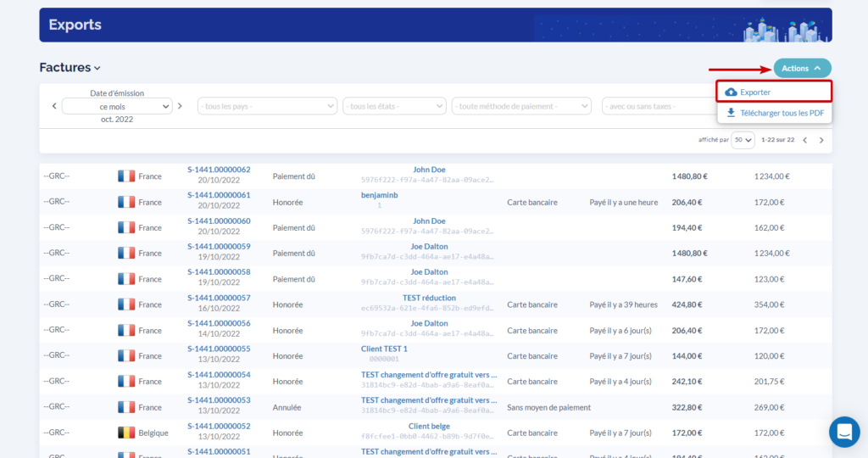
Task: Click the Exports page header title
Action: coord(75,25)
